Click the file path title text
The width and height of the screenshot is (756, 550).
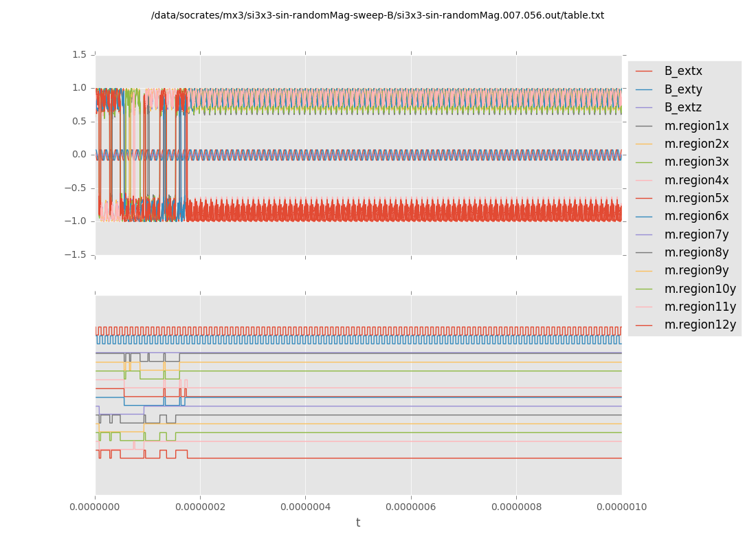coord(377,15)
